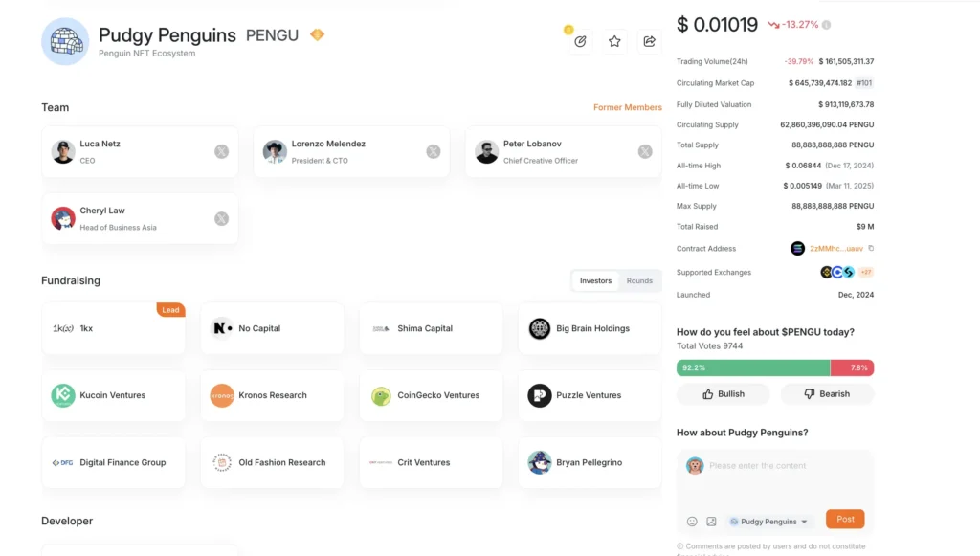Select the Investors tab

595,281
